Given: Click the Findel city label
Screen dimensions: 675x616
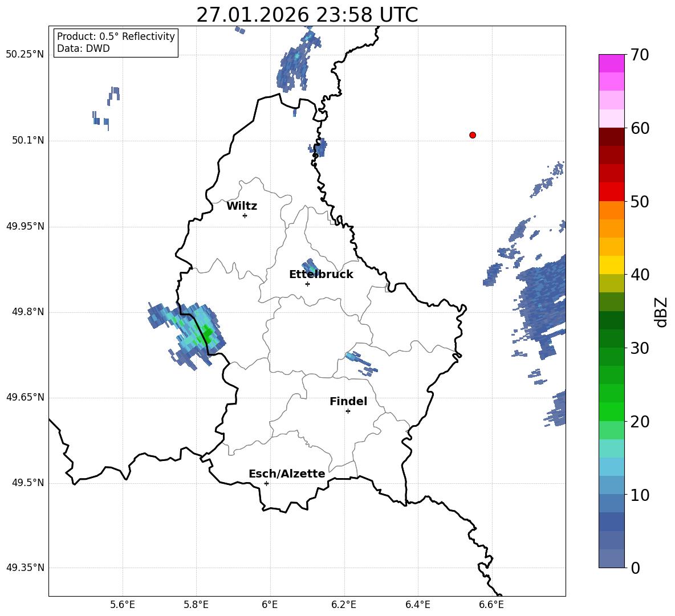Looking at the screenshot, I should (x=348, y=401).
